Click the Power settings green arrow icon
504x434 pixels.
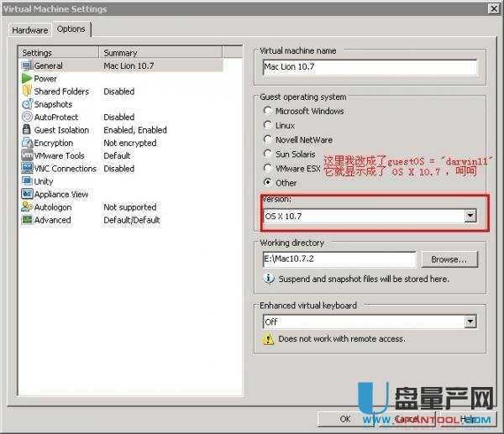click(x=27, y=79)
